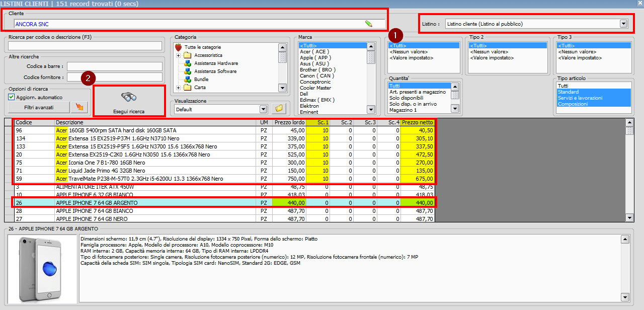Toggle the Aggiorn. automatico checkbox
Viewport: 644px width, 310px height.
pyautogui.click(x=12, y=97)
